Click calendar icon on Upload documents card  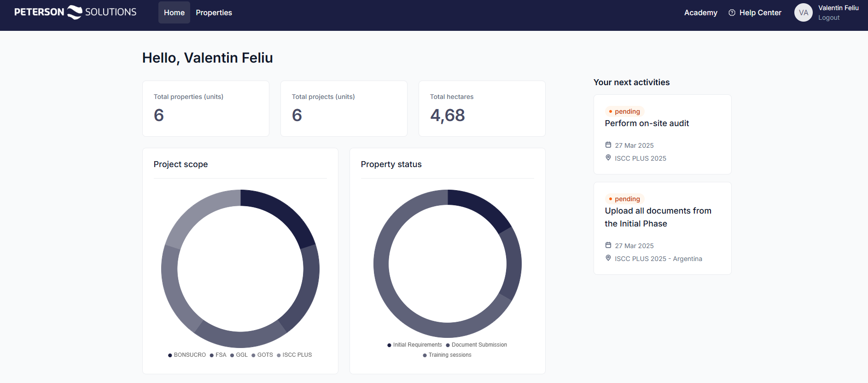(x=608, y=245)
